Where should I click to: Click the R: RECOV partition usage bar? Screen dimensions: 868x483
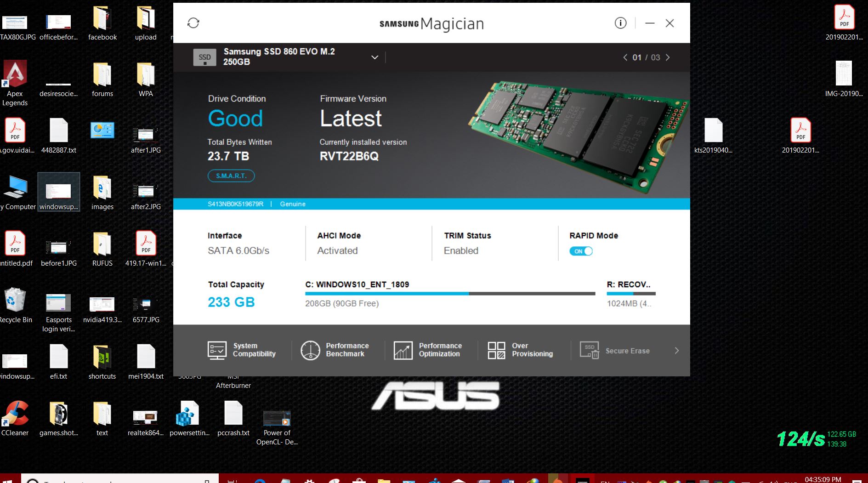[631, 293]
